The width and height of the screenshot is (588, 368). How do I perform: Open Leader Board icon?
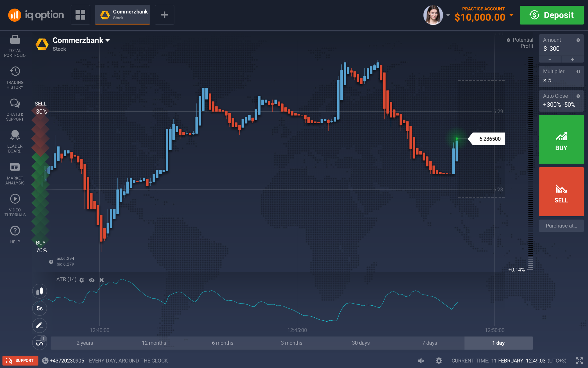[x=15, y=135]
